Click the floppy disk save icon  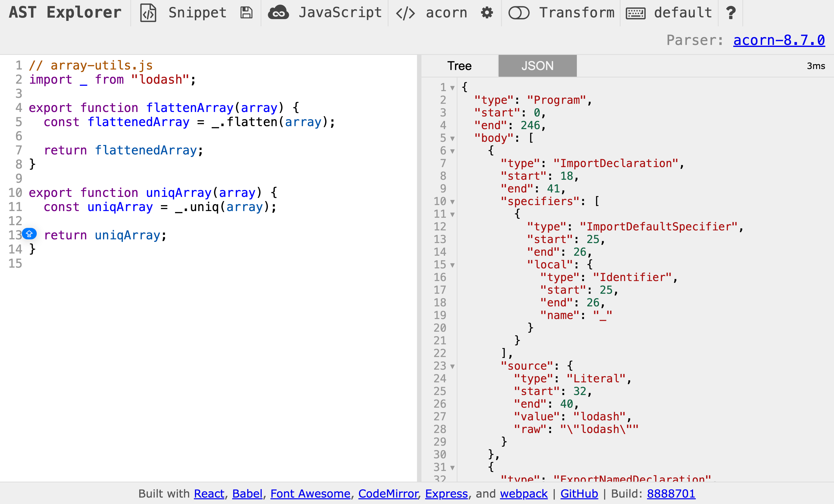246,13
